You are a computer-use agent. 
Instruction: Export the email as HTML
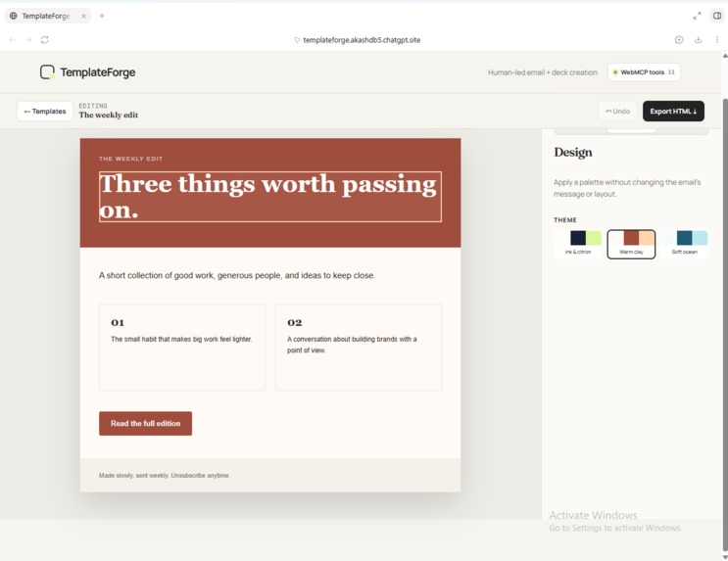673,112
